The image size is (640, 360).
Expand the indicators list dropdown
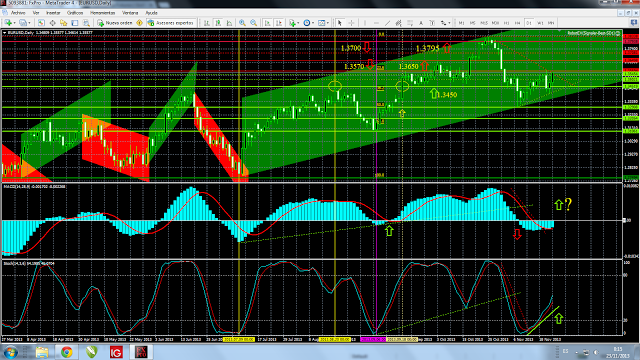(298, 23)
